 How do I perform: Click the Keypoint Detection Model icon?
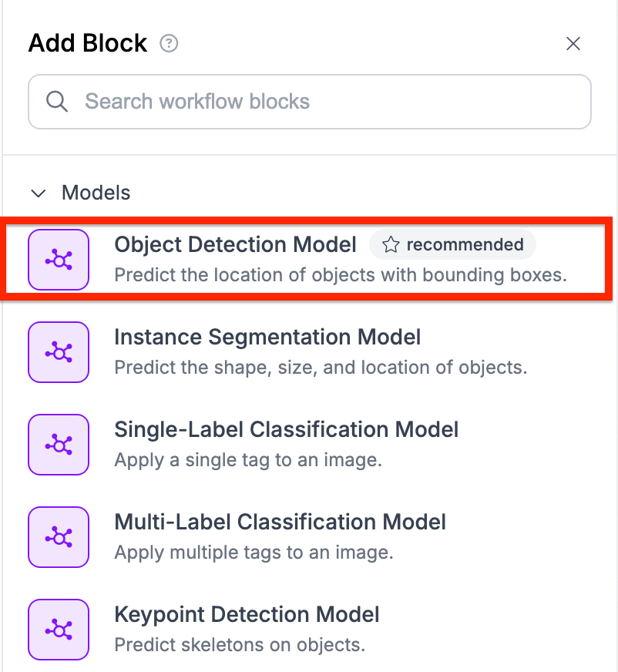pyautogui.click(x=59, y=630)
